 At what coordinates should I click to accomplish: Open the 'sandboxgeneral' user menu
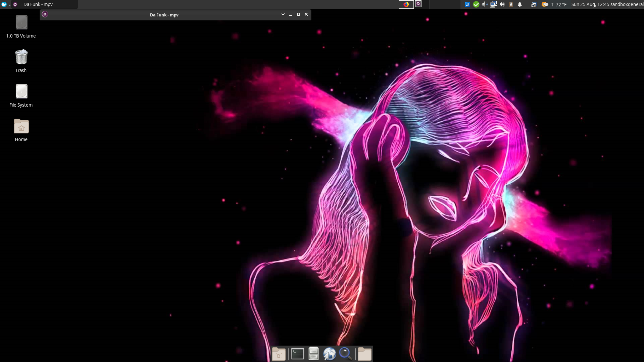[x=627, y=4]
